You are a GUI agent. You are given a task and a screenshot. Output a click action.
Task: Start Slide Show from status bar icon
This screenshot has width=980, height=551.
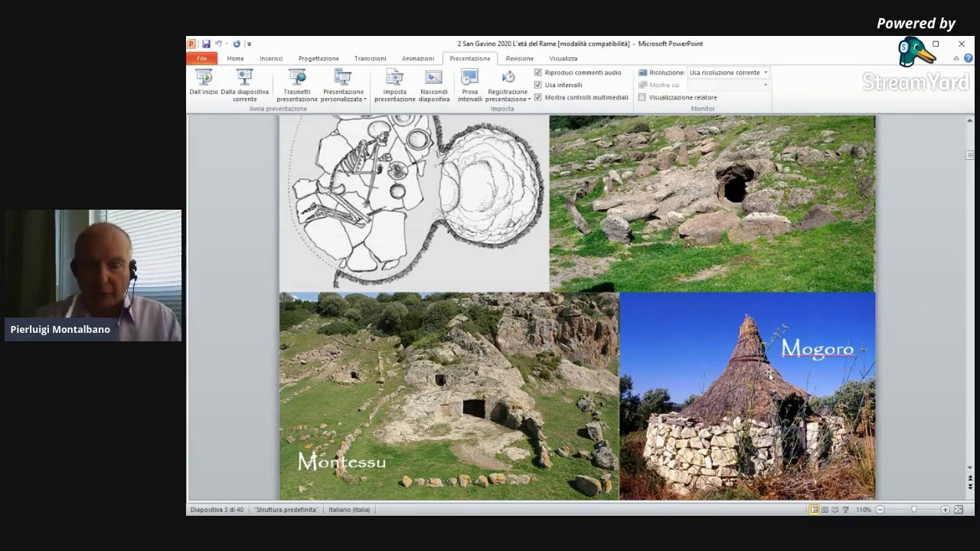(845, 510)
